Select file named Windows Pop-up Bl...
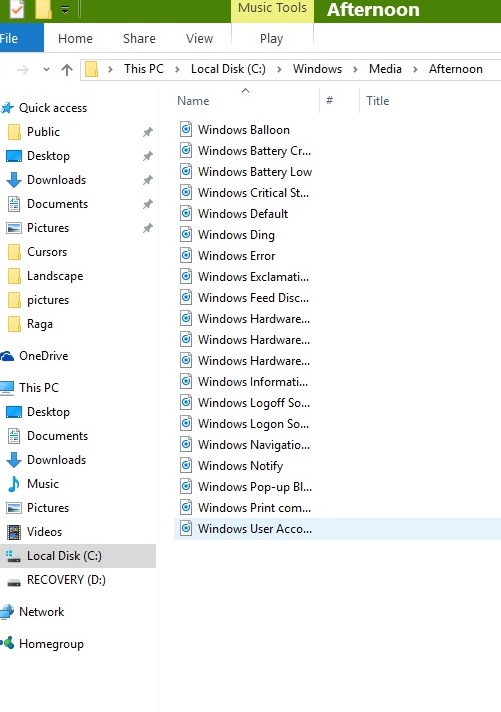Viewport: 501px width, 712px height. (255, 487)
